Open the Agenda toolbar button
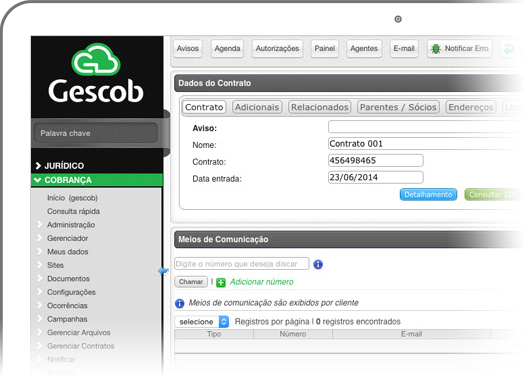 point(227,49)
